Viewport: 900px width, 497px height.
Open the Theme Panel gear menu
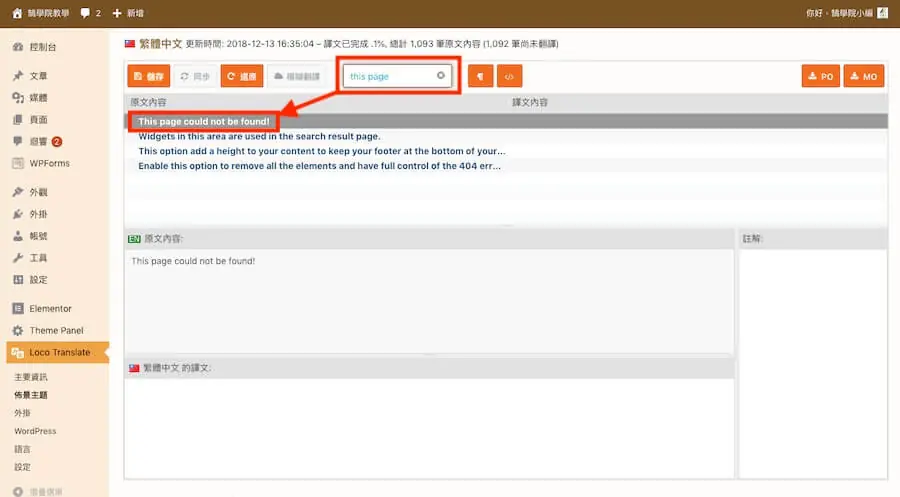pos(57,330)
